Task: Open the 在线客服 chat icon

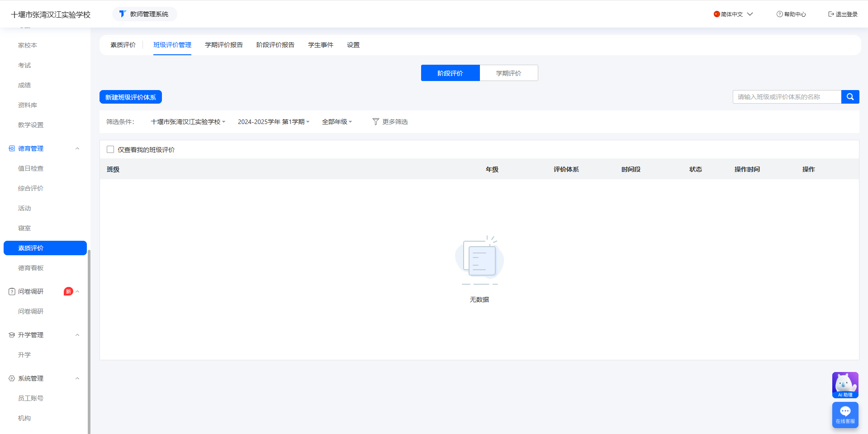Action: point(845,415)
